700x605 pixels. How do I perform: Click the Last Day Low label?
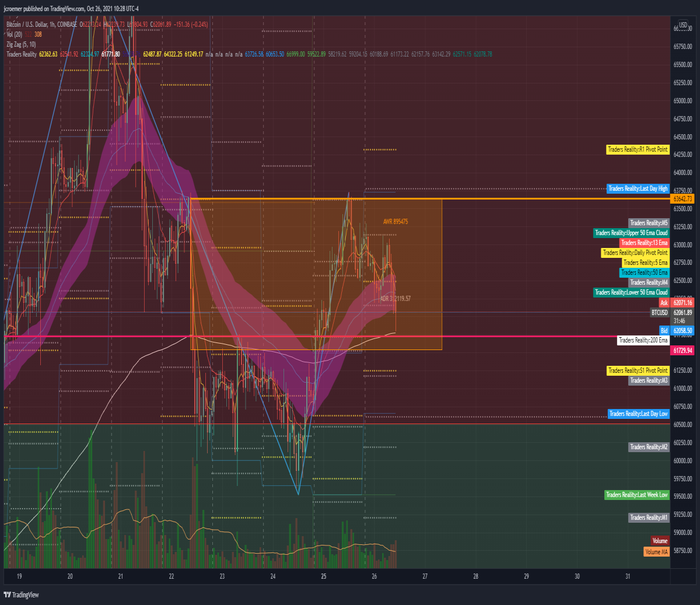638,414
